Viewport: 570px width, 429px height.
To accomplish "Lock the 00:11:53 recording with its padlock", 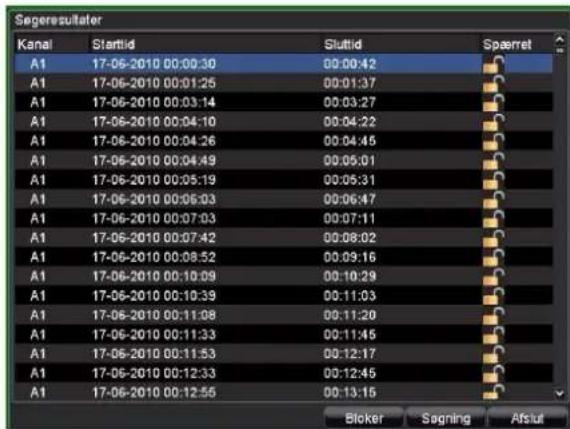I will tap(494, 354).
